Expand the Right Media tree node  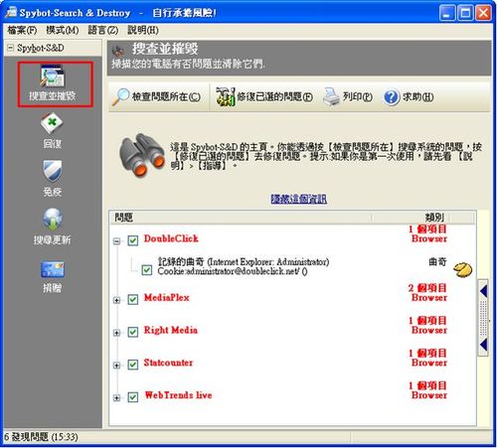[x=116, y=333]
